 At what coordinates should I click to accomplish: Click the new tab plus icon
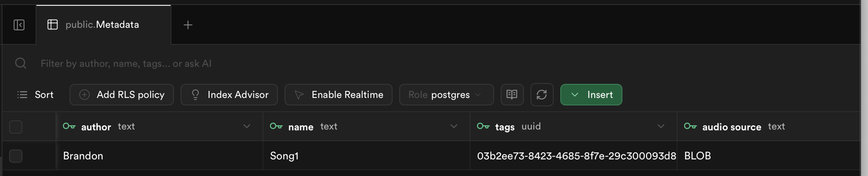tap(188, 25)
